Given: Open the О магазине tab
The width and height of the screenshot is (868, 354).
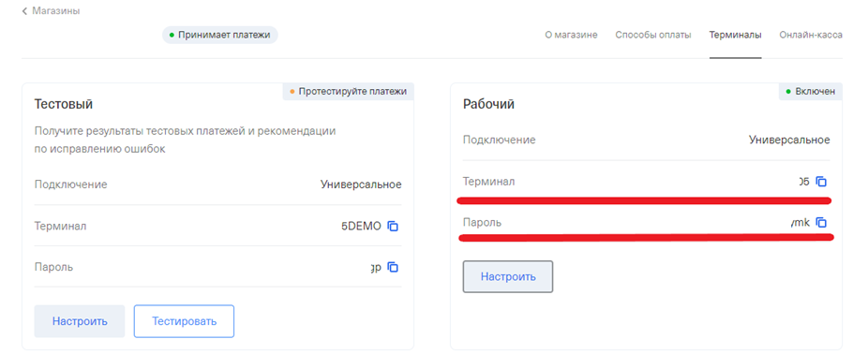Looking at the screenshot, I should (571, 35).
